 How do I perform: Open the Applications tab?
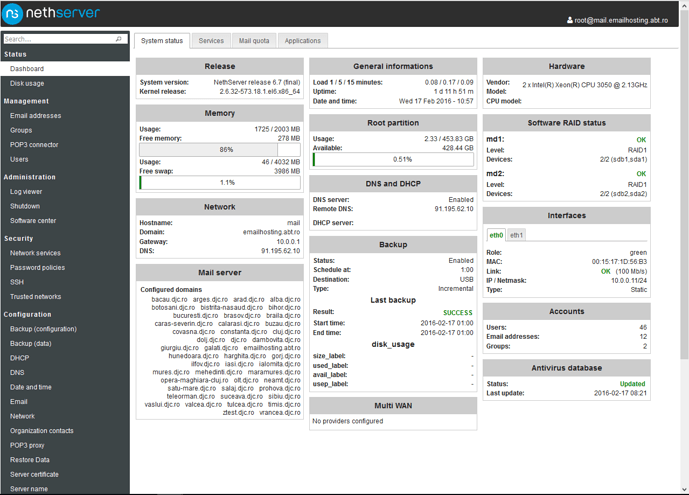[x=303, y=41]
